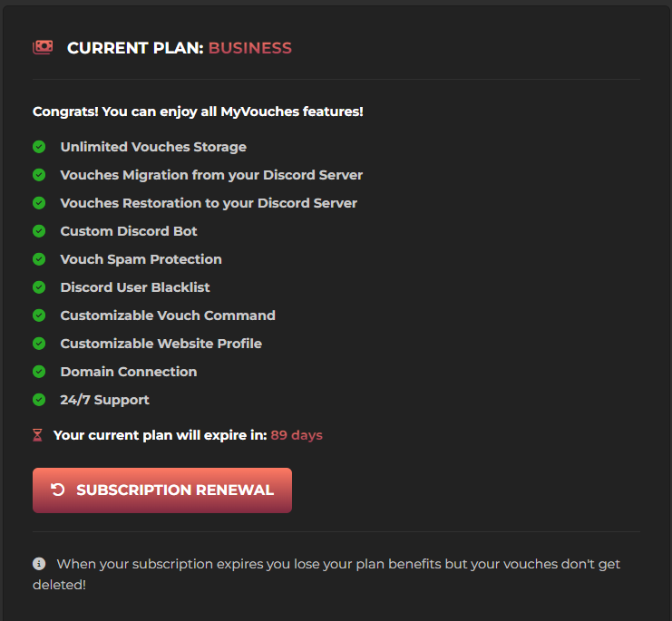Click the hourglass icon near plan expiry
This screenshot has width=672, height=621.
[x=37, y=435]
